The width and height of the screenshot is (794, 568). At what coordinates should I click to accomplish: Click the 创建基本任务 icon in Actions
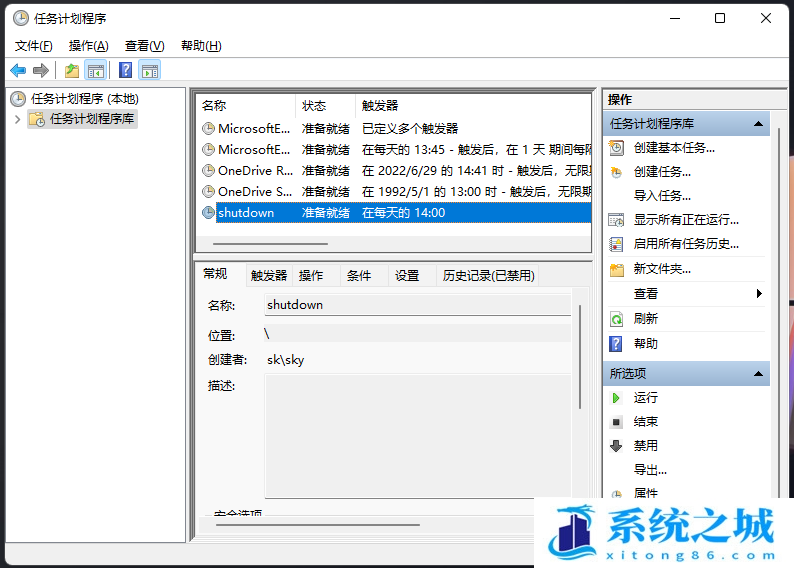(x=616, y=148)
